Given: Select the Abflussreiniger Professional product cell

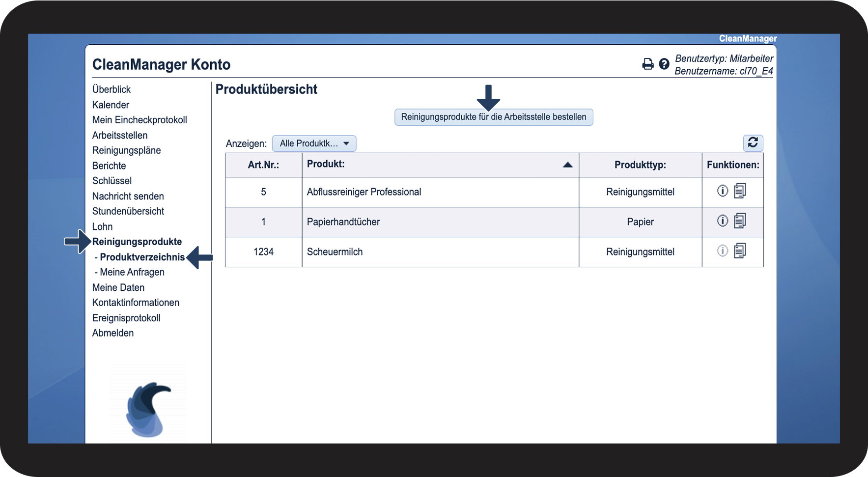Looking at the screenshot, I should click(x=440, y=192).
